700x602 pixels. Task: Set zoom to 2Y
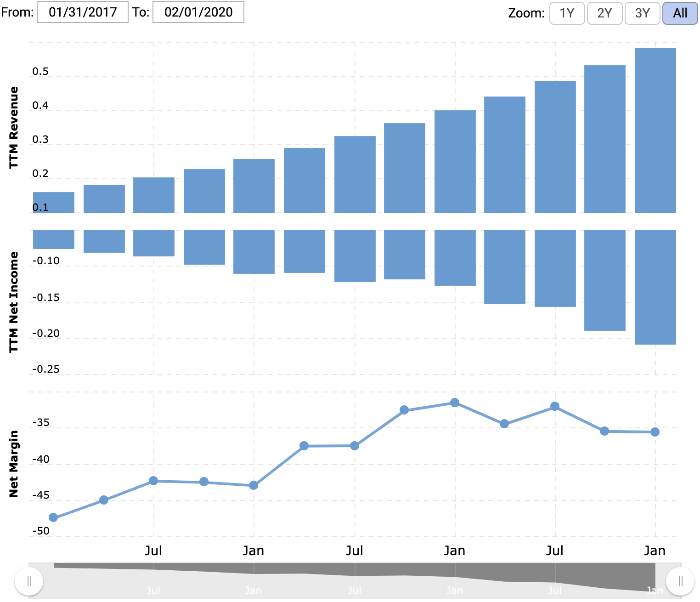[604, 13]
